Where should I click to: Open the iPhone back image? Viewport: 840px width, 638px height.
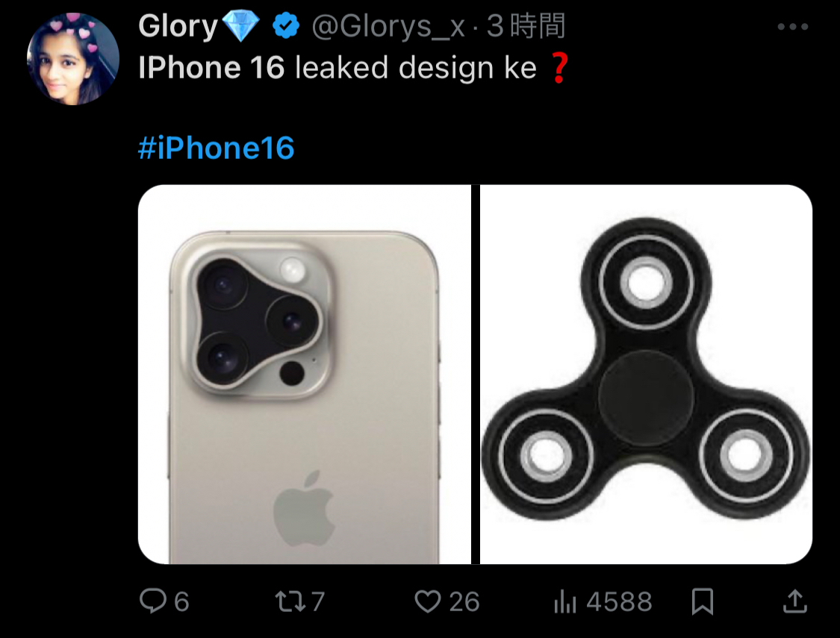pyautogui.click(x=305, y=374)
